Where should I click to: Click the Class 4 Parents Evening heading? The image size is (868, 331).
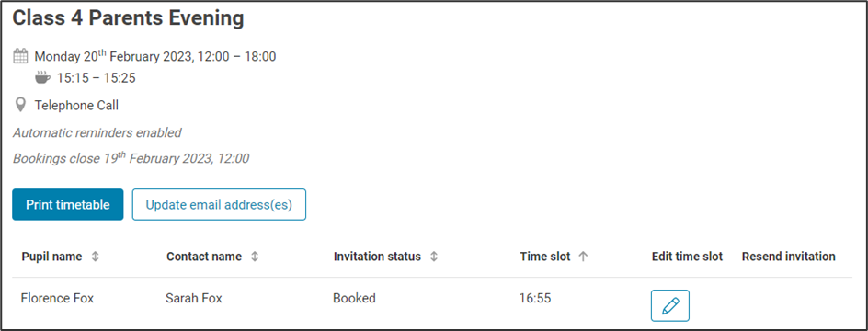[x=128, y=18]
